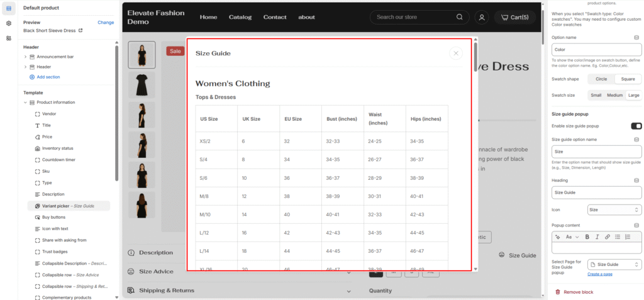644x300 pixels.
Task: Click the Heading field containing Size Guide
Action: (596, 192)
